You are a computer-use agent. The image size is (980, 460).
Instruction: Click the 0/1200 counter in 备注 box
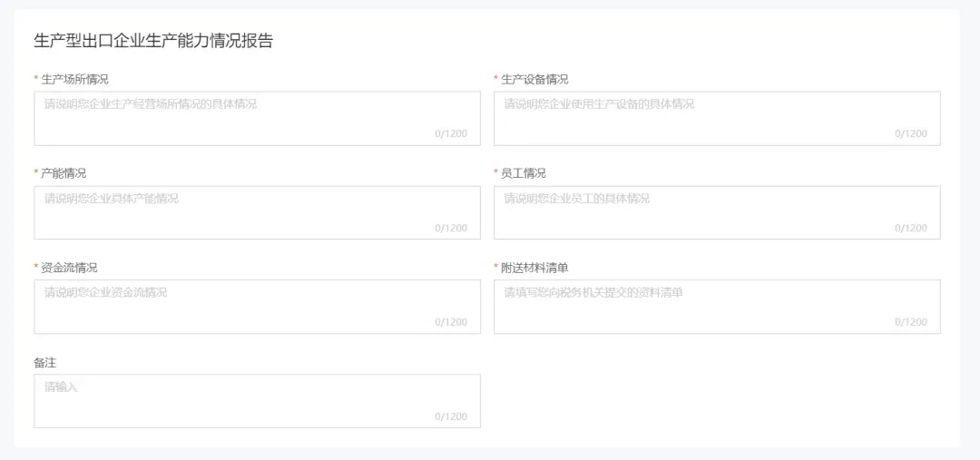click(x=451, y=416)
